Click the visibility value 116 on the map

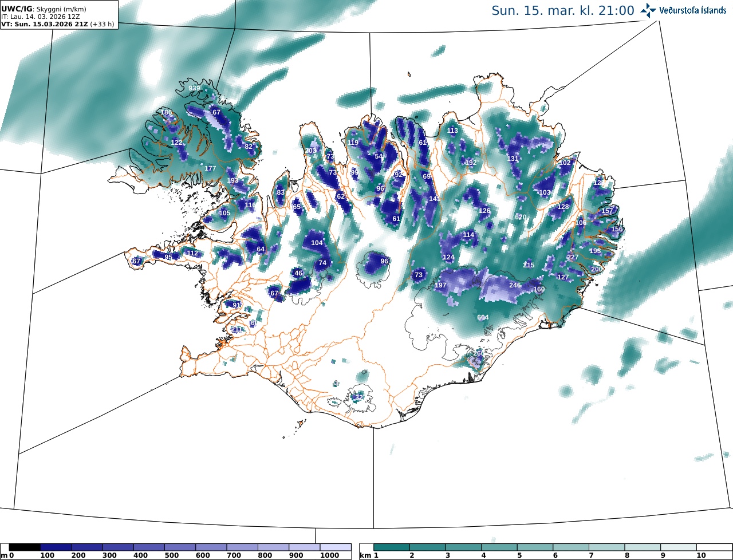[250, 205]
